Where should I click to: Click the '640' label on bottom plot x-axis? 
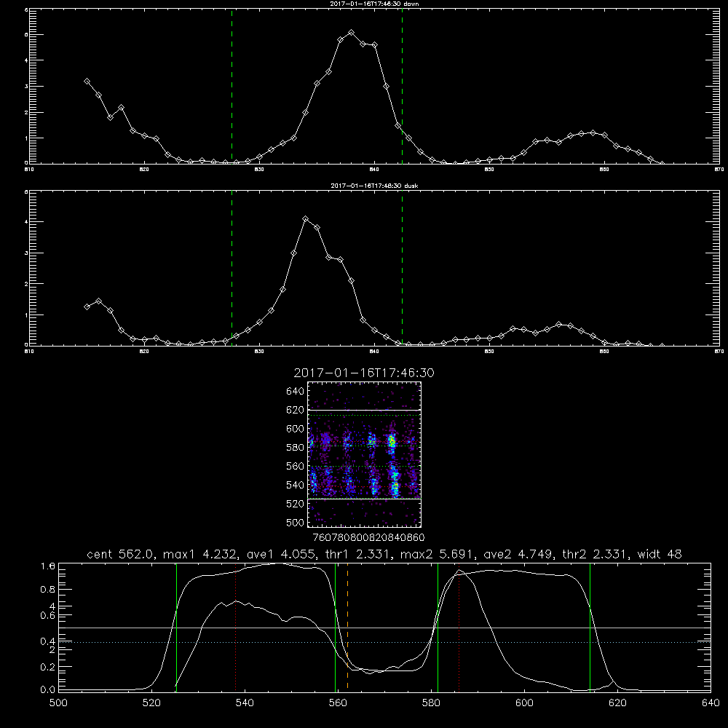(x=711, y=703)
